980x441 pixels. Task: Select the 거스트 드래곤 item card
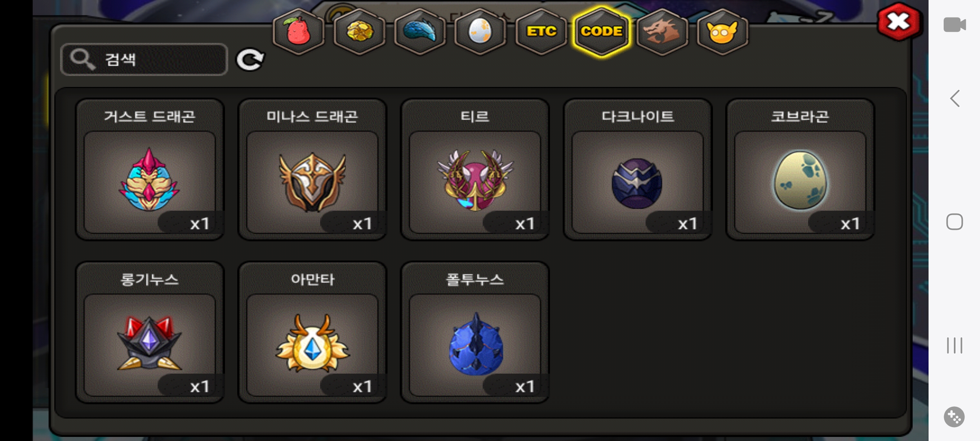tap(150, 169)
